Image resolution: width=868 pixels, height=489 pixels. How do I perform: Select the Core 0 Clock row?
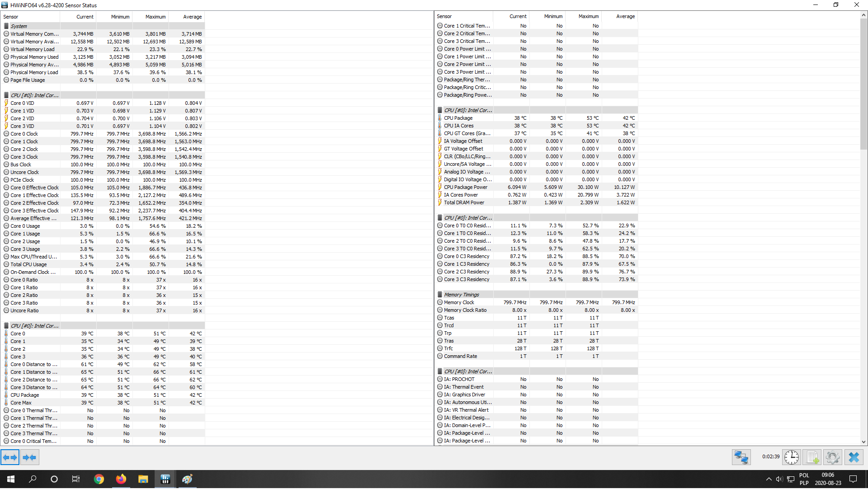point(103,134)
